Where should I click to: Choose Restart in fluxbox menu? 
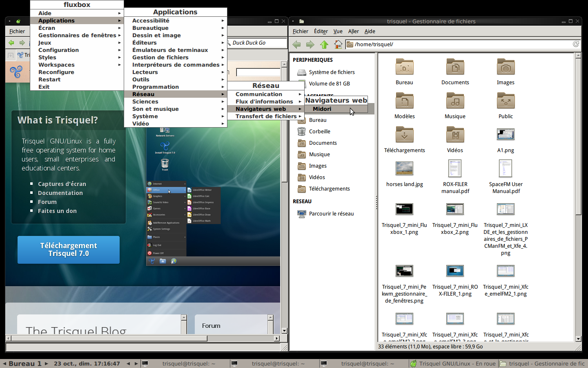point(77,79)
